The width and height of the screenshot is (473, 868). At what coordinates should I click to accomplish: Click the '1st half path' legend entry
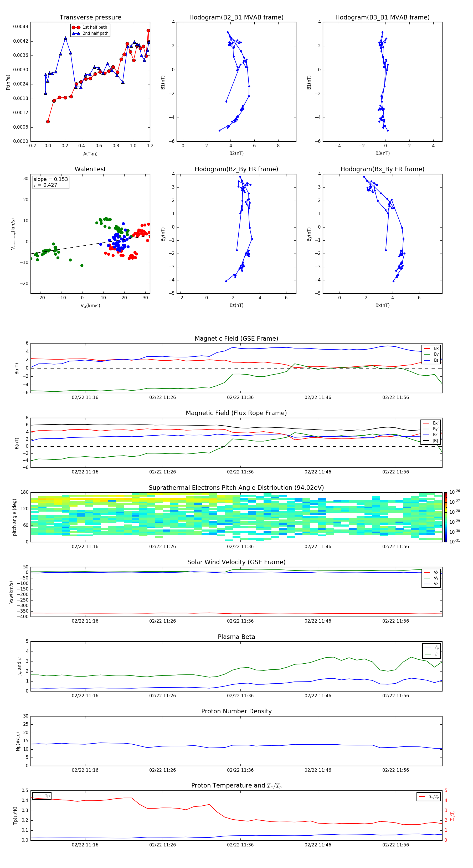coord(90,27)
